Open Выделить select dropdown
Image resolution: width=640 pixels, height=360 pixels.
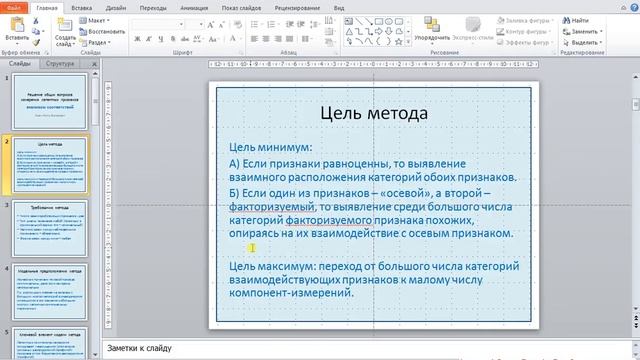tap(582, 42)
